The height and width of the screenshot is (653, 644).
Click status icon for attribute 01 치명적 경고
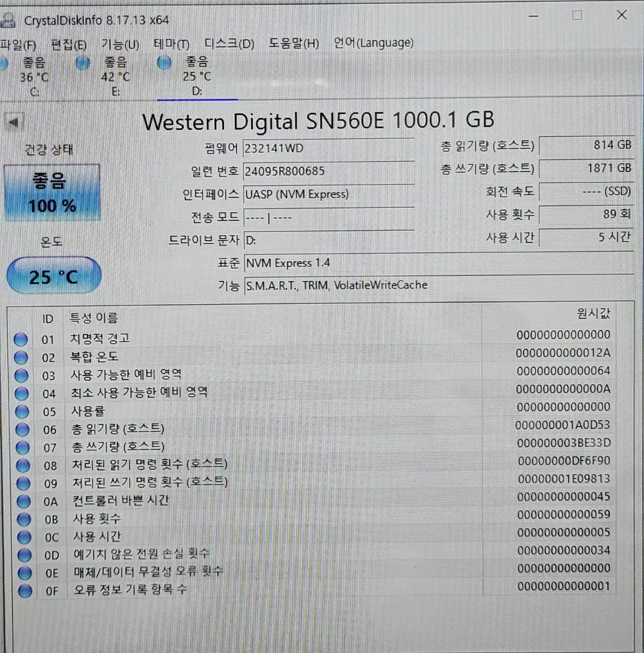pyautogui.click(x=21, y=340)
